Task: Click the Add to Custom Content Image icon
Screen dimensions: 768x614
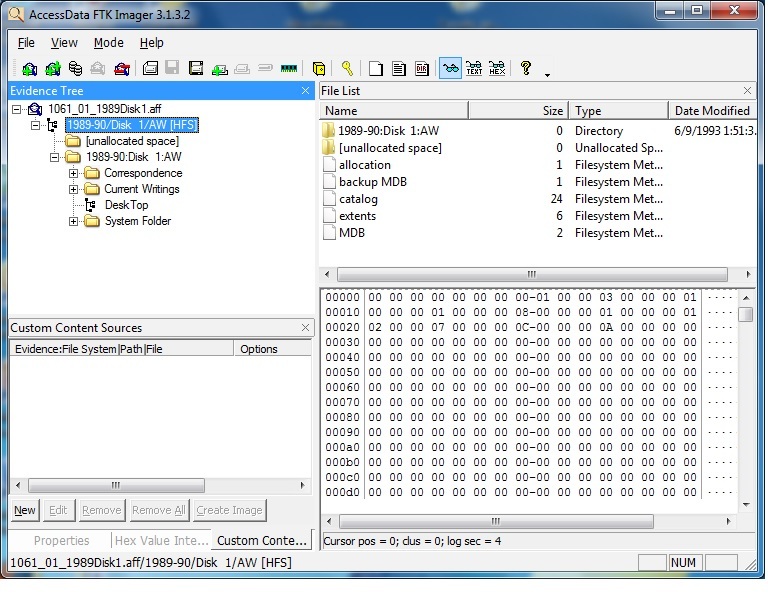Action: 219,69
